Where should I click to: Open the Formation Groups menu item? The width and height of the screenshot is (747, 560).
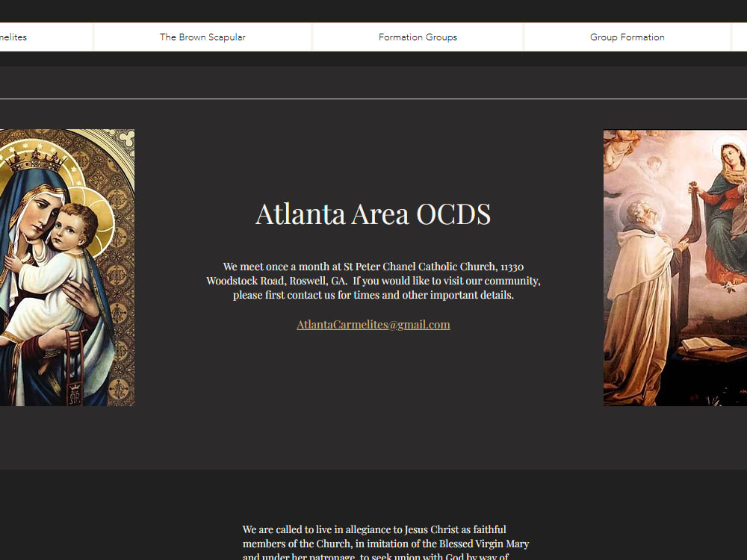click(418, 37)
